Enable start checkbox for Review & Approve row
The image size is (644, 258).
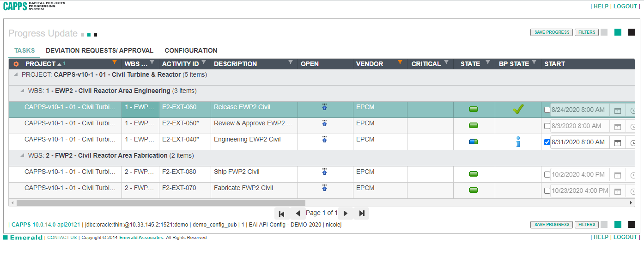pos(547,126)
